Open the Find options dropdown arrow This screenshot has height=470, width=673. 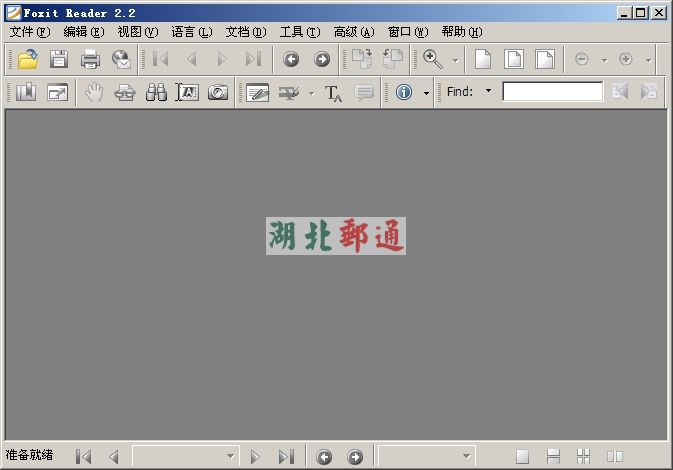pos(488,91)
